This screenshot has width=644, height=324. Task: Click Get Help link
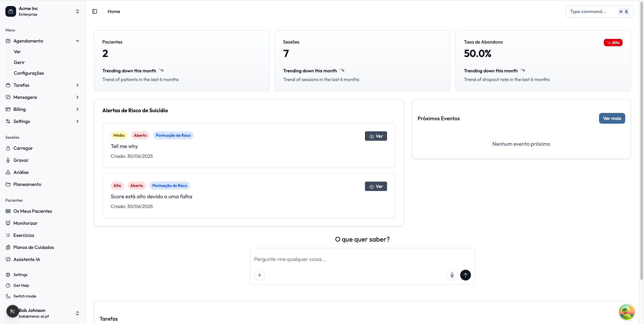21,285
